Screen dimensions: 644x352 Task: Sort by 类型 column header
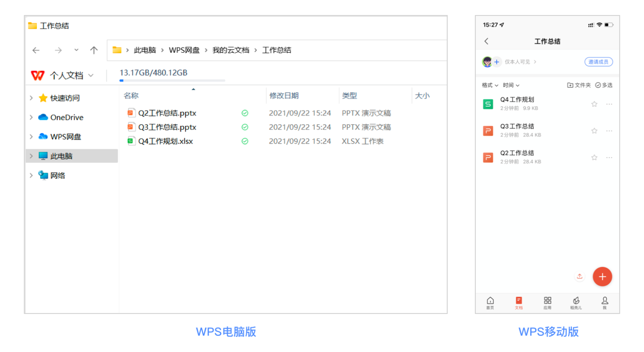coord(349,96)
